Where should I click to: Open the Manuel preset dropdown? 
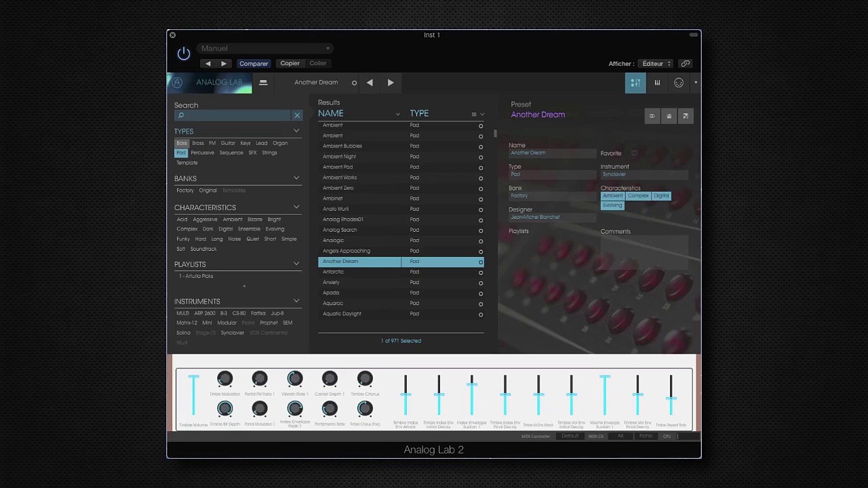coord(265,49)
